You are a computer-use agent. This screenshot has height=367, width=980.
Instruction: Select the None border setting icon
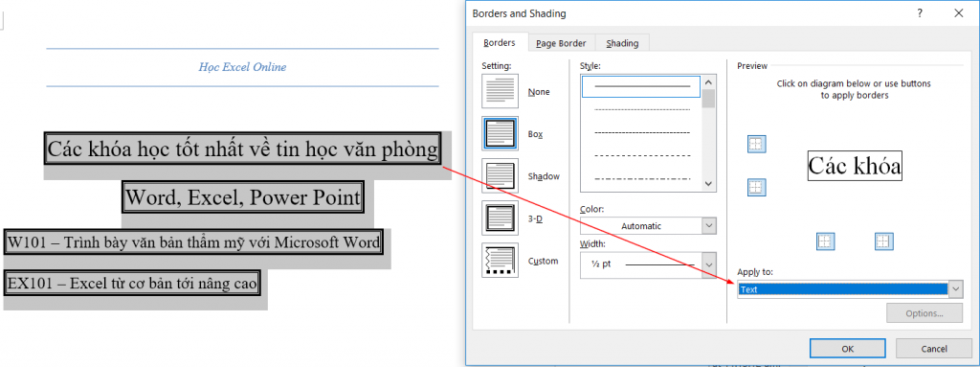coord(500,91)
